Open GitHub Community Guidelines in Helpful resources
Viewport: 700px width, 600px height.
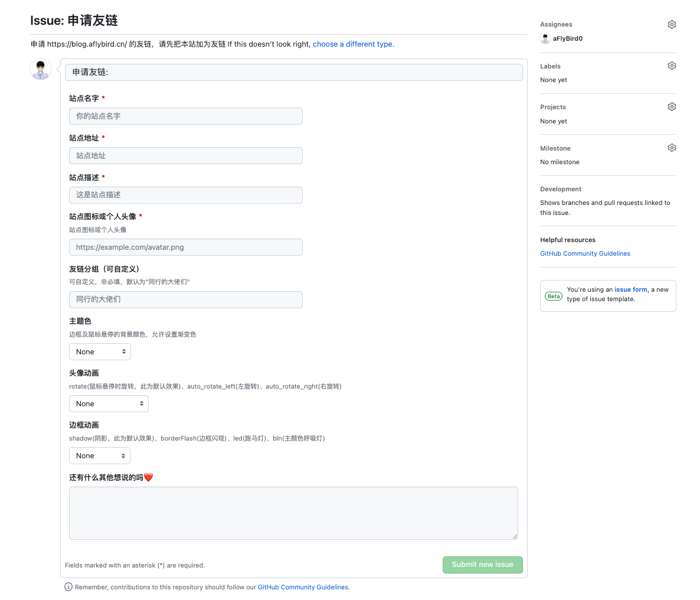click(585, 254)
